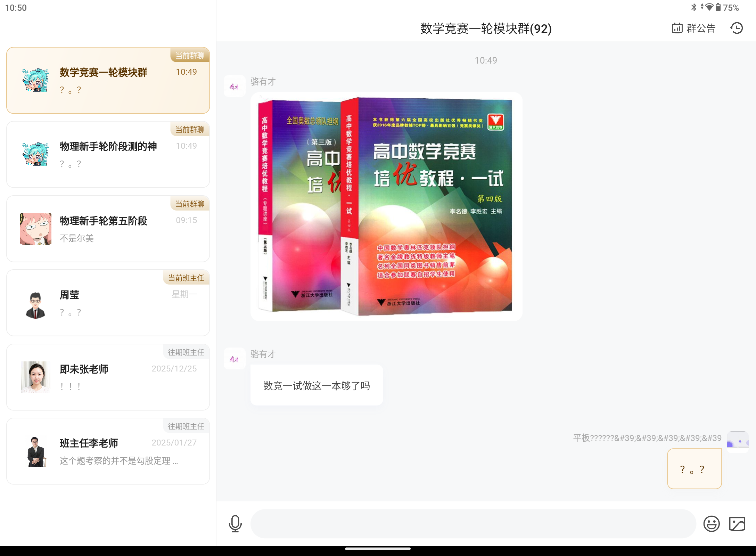This screenshot has height=556, width=756.
Task: Tap the 星期一 date label
Action: pos(184,294)
